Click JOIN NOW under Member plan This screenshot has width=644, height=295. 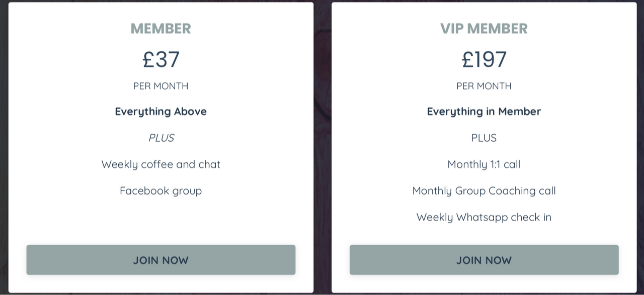coord(161,260)
